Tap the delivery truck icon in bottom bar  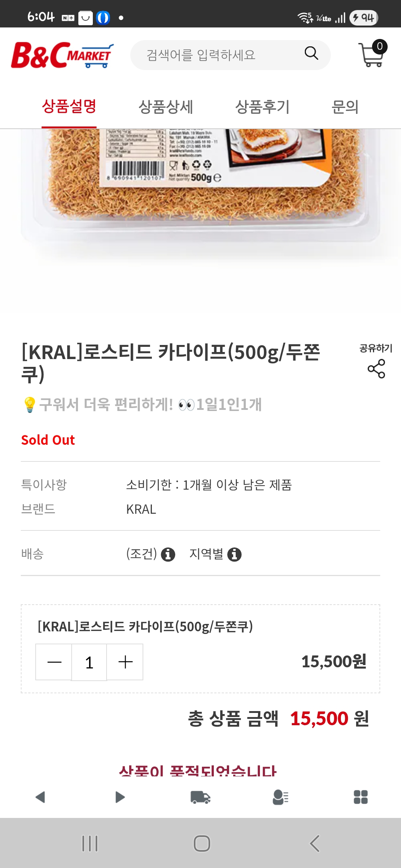(200, 797)
